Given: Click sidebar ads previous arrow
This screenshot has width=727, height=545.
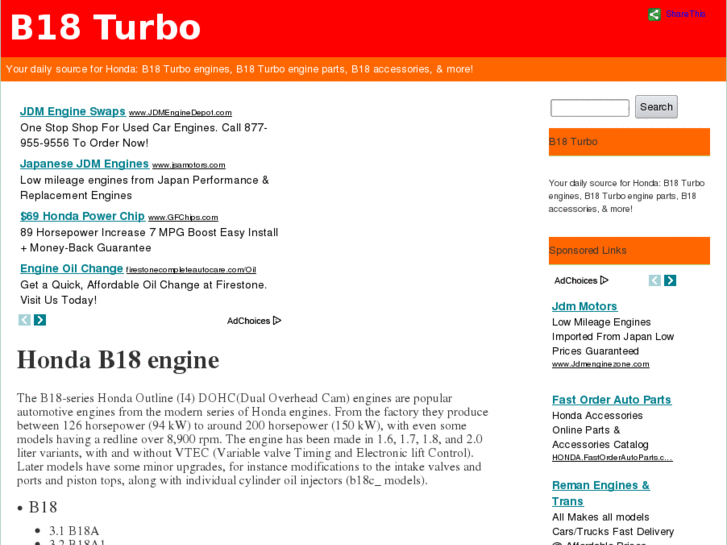Looking at the screenshot, I should point(655,280).
